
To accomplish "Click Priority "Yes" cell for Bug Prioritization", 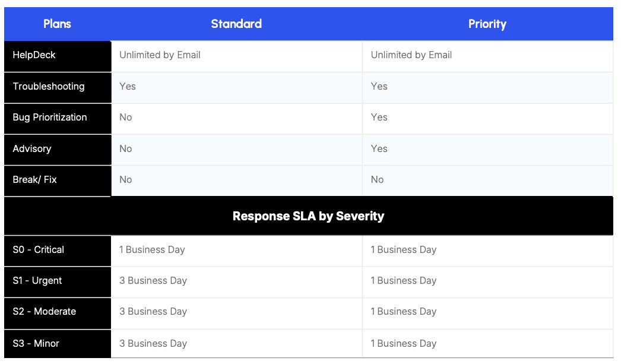I will (379, 118).
